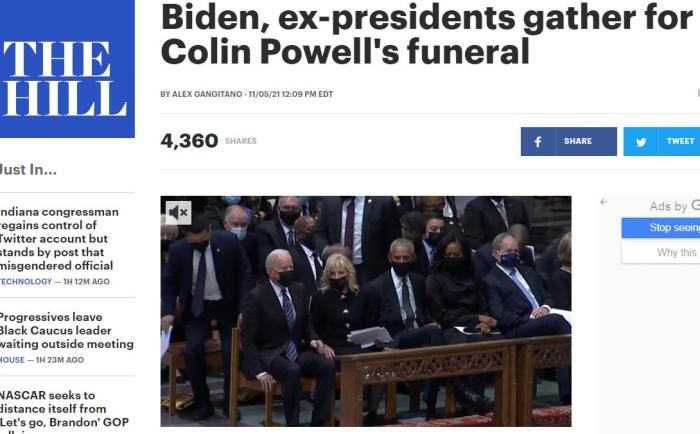The width and height of the screenshot is (700, 434).
Task: Click the 4,360 shares count
Action: 189,141
